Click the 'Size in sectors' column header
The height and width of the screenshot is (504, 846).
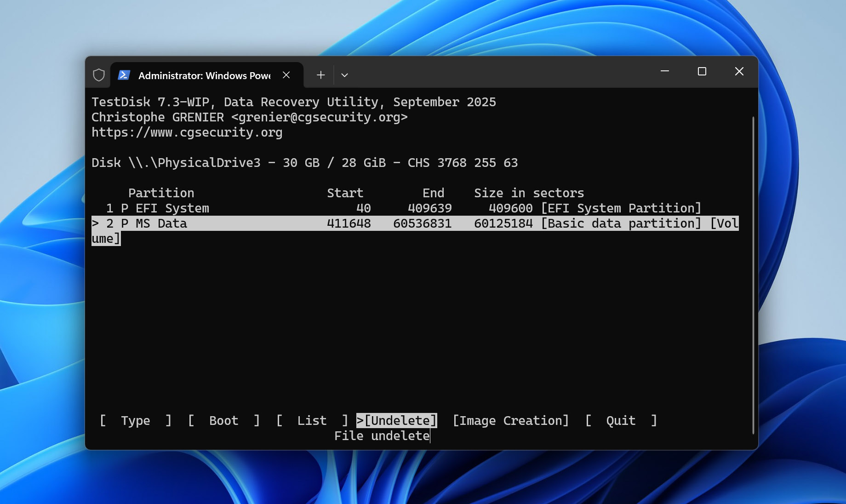[x=529, y=193]
